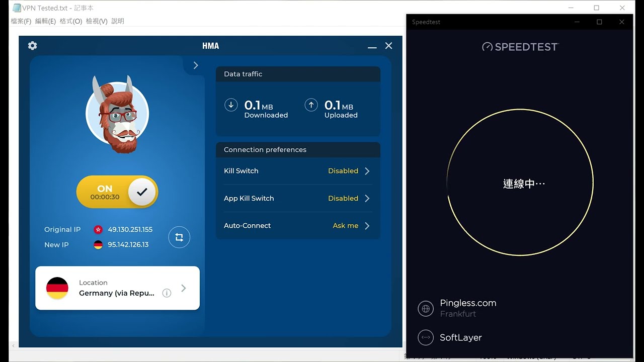
Task: Click the download arrow icon in Data traffic
Action: (231, 105)
